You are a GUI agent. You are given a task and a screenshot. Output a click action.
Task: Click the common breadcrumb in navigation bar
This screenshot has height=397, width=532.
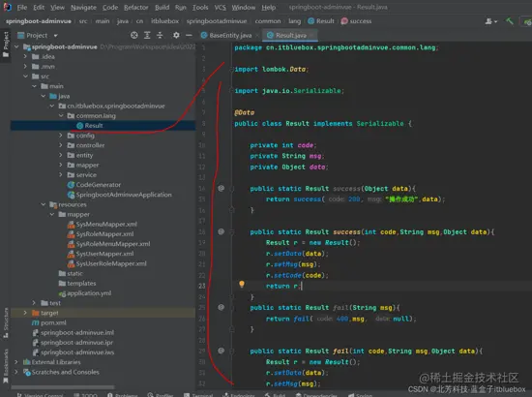[x=268, y=21]
